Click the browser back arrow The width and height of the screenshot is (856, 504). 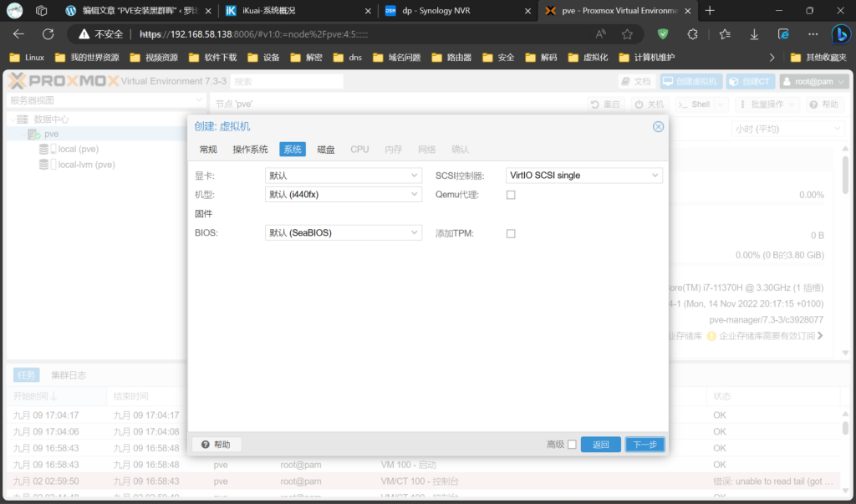click(18, 34)
